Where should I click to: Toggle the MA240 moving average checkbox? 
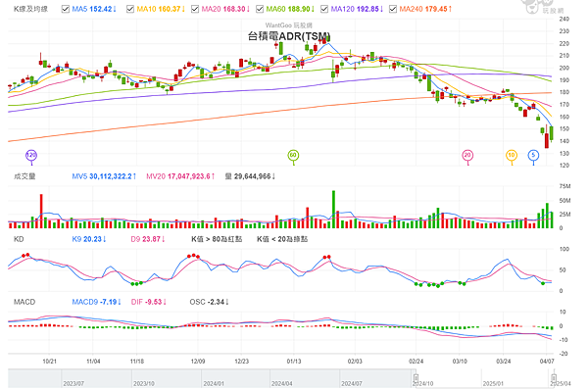click(x=393, y=9)
